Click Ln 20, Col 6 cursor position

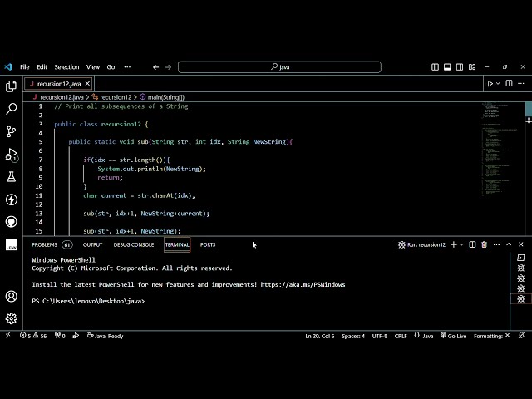pos(320,336)
